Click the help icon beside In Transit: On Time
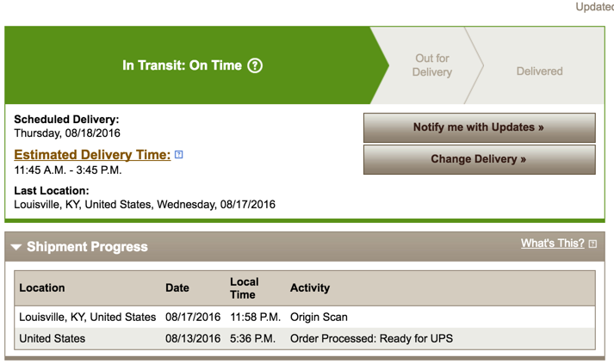This screenshot has height=364, width=614. pos(255,65)
